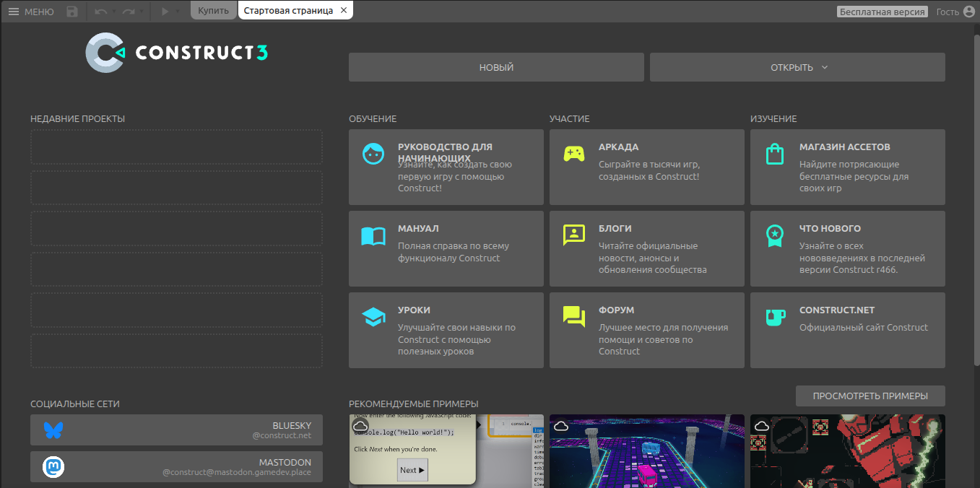Image resolution: width=980 pixels, height=488 pixels.
Task: Click the save project disk icon
Action: tap(71, 12)
